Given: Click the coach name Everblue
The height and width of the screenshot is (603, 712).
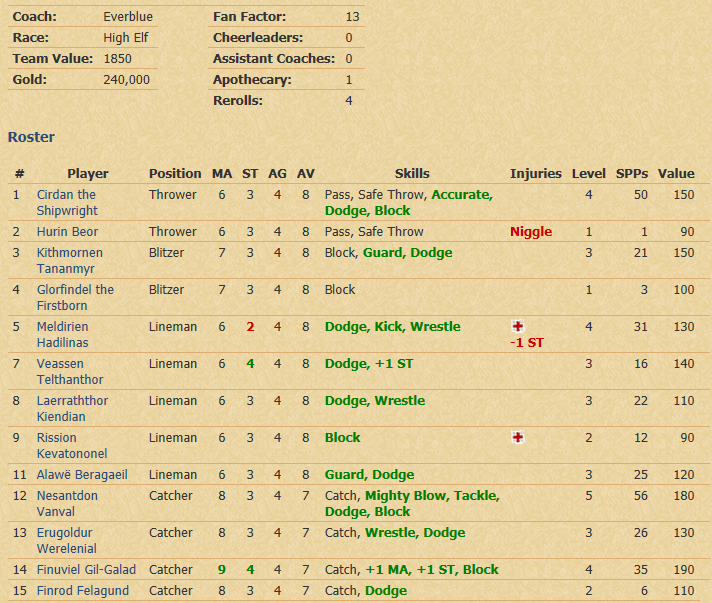Looking at the screenshot, I should [128, 17].
